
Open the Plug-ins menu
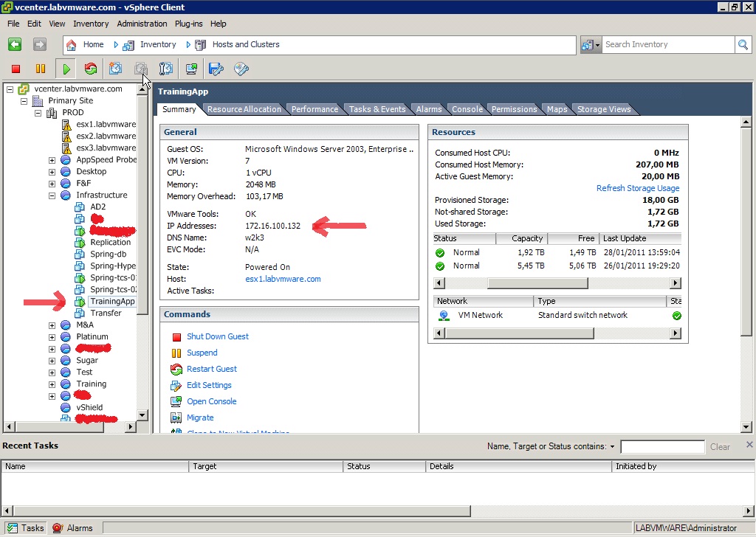pos(188,24)
